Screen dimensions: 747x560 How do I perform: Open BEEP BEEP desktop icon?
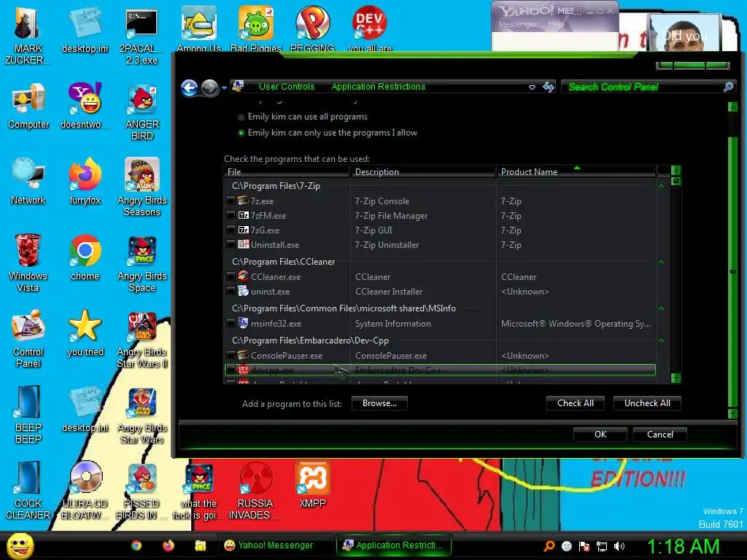point(28,414)
